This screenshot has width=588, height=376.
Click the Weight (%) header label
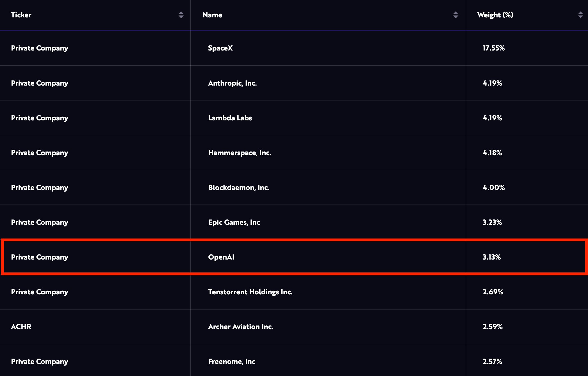[x=495, y=15]
